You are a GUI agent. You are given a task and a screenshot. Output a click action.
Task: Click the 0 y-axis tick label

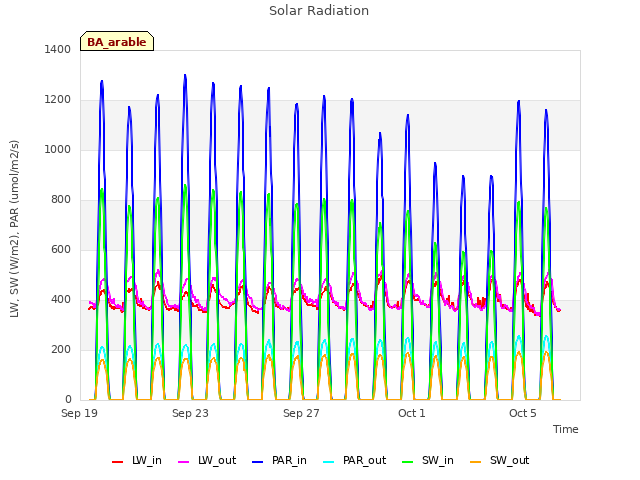(x=68, y=400)
